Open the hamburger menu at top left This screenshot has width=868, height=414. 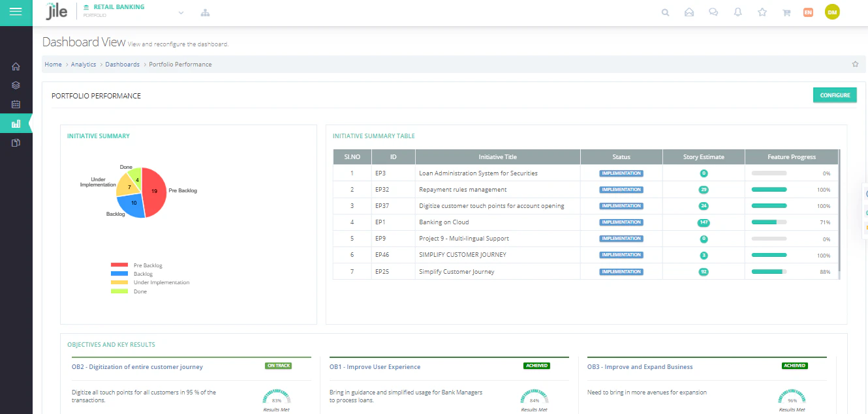coord(16,10)
